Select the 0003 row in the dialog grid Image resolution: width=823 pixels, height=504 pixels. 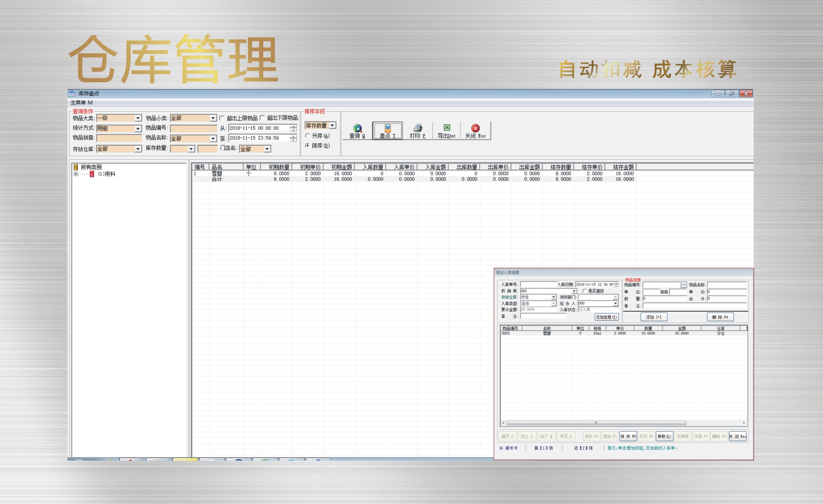click(x=623, y=333)
